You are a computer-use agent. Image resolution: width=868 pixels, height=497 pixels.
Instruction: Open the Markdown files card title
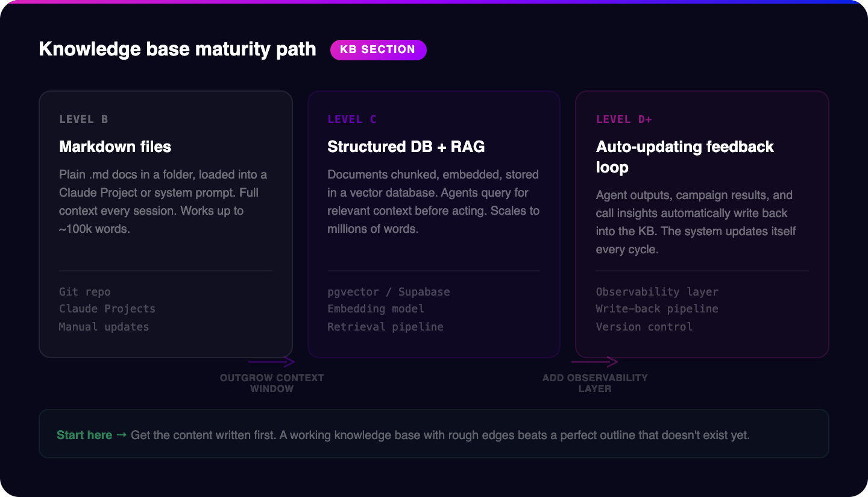click(x=115, y=147)
